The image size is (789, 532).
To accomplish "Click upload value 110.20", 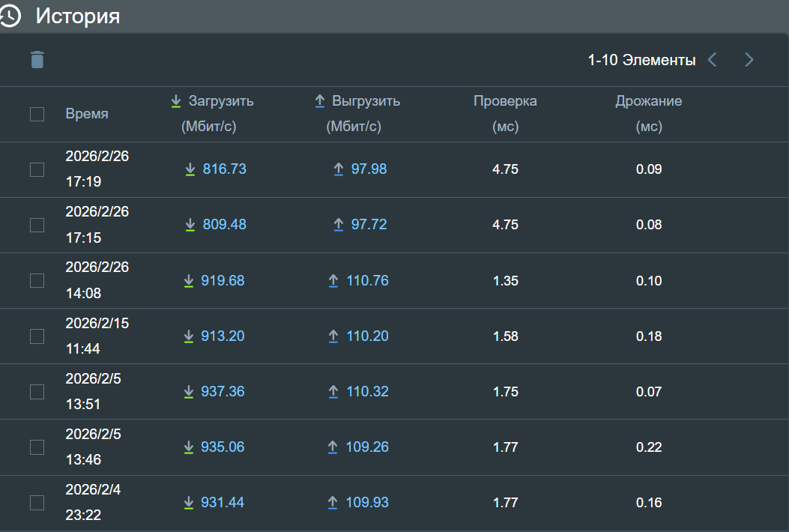I will (x=368, y=336).
